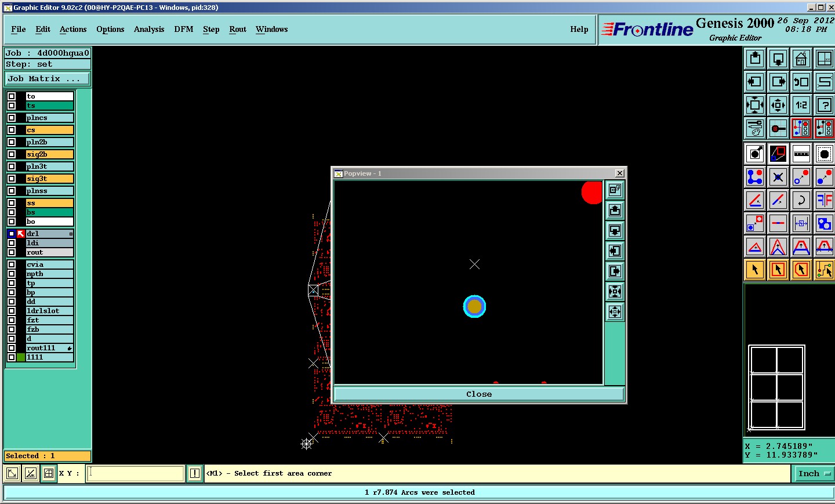
Task: Click the home view icon
Action: click(801, 59)
